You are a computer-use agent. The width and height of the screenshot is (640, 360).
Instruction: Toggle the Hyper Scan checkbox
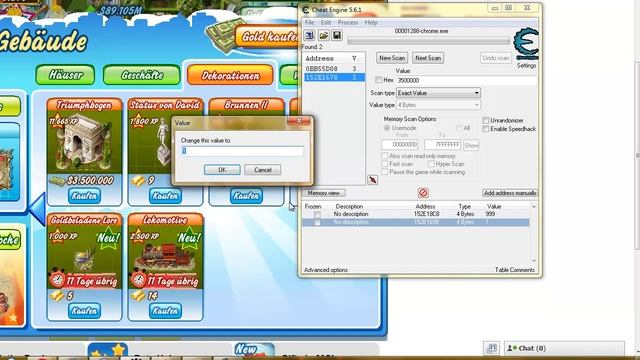coord(431,164)
